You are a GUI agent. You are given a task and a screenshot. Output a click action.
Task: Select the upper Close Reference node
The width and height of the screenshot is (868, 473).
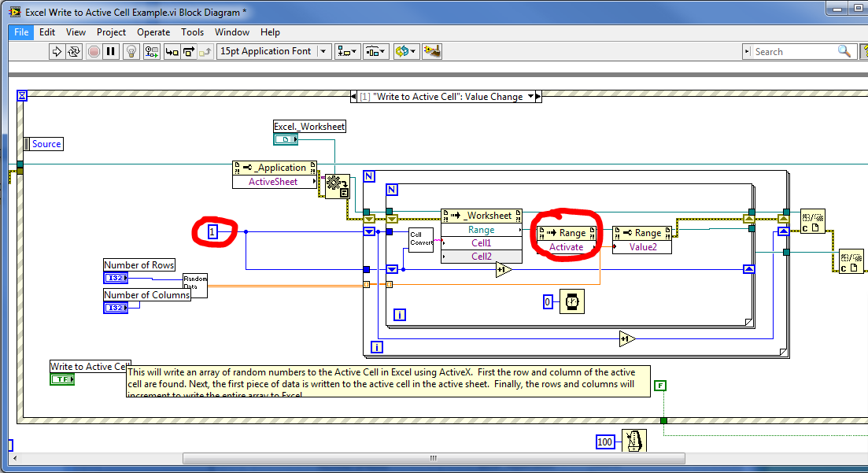click(813, 221)
